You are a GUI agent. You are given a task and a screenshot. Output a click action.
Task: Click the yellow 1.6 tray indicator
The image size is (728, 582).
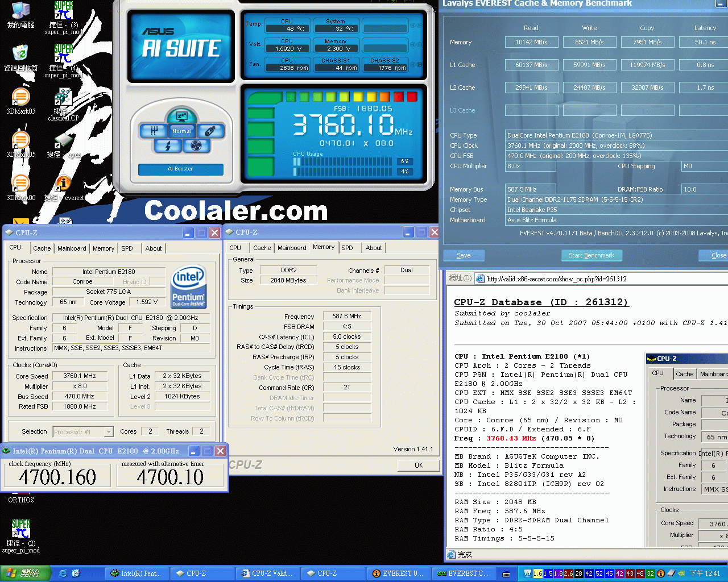click(x=537, y=573)
